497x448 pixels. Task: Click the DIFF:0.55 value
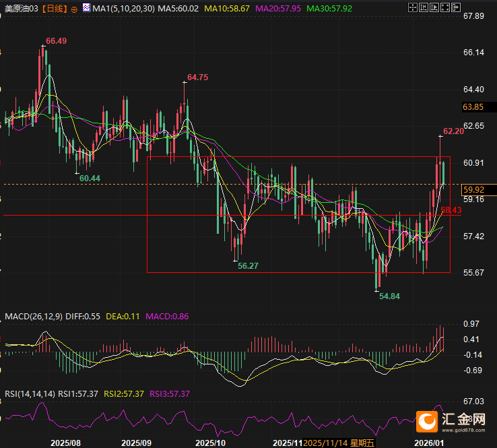coord(83,317)
